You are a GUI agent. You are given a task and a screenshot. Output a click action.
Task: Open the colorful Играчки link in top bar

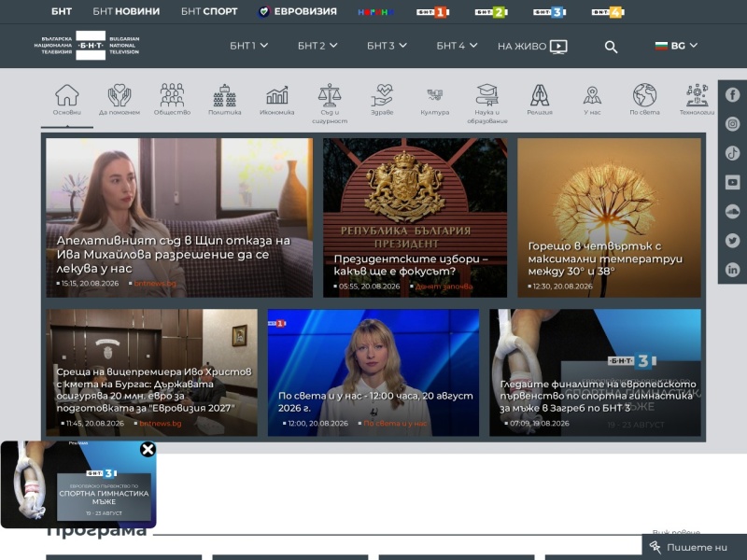(x=376, y=12)
